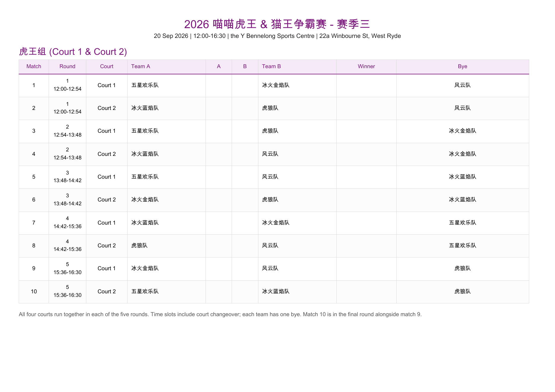555x392 pixels.
Task: Click the date and venue subtitle line
Action: tap(277, 36)
